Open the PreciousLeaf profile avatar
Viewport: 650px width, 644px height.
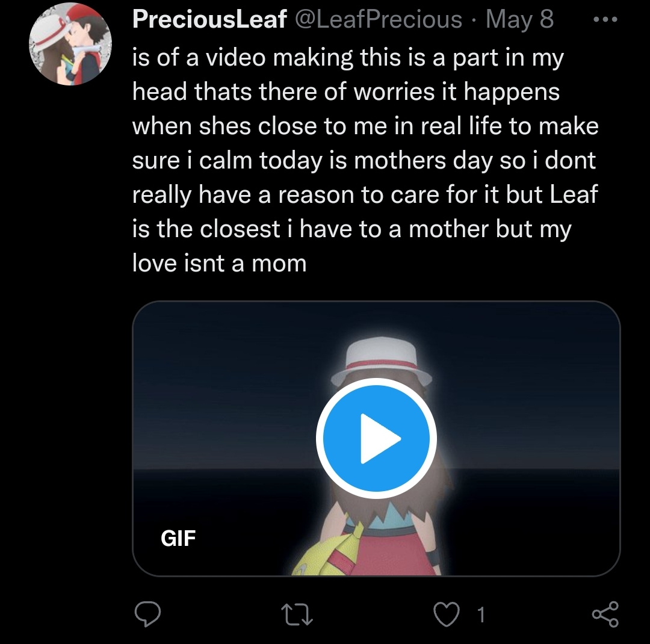(x=70, y=48)
